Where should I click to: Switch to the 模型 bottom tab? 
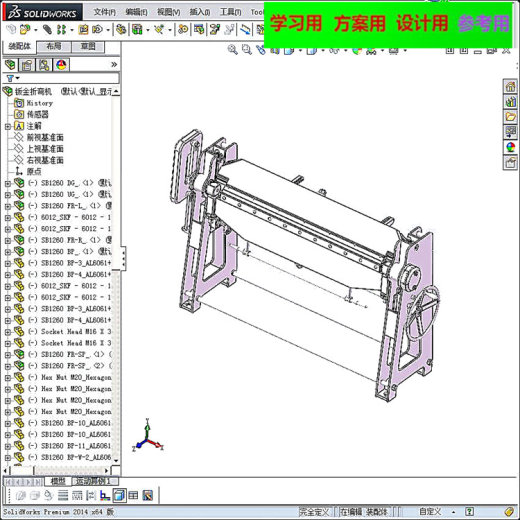[58, 481]
